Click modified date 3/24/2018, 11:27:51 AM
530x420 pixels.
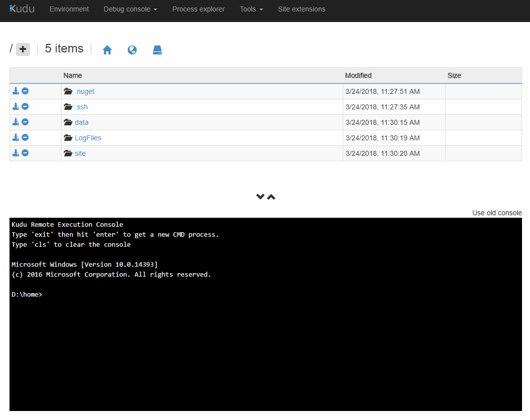(x=383, y=91)
